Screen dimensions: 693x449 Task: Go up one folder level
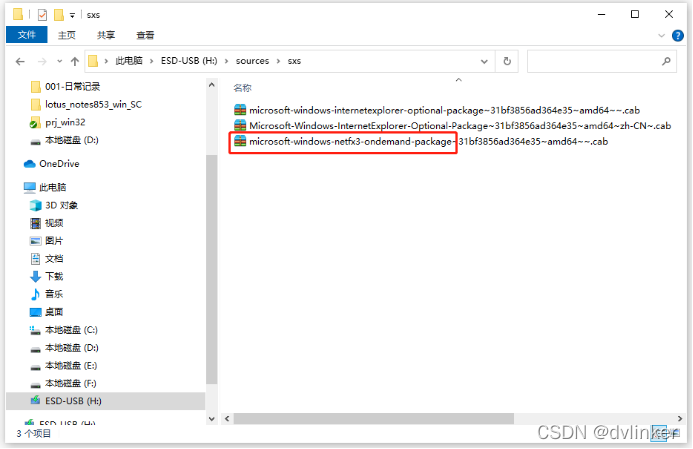(x=75, y=61)
